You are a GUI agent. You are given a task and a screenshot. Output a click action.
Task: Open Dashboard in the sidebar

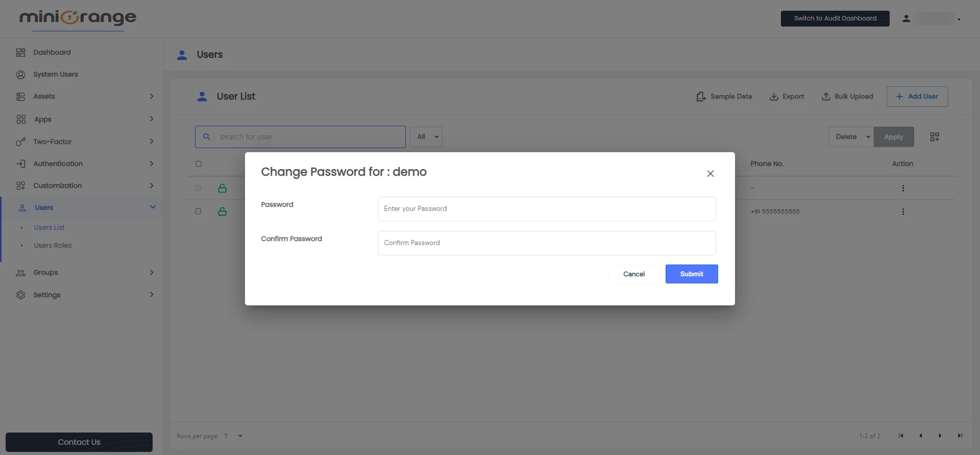[x=52, y=52]
